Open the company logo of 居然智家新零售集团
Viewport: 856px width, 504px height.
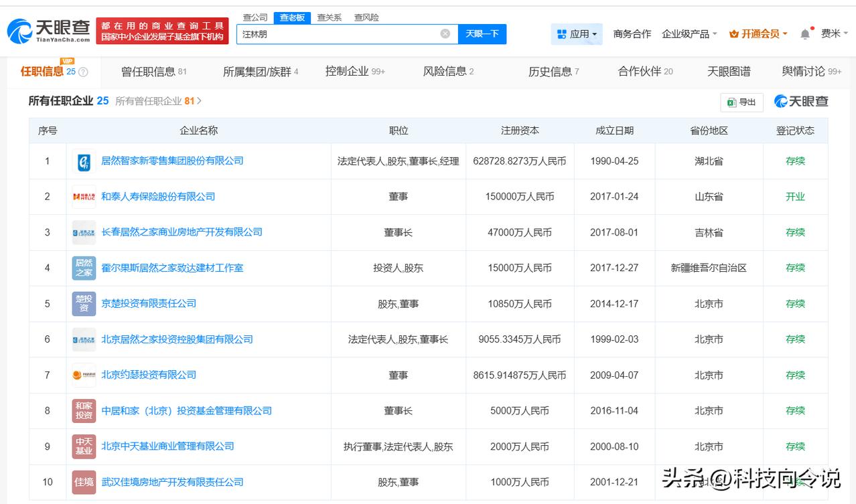coord(84,161)
